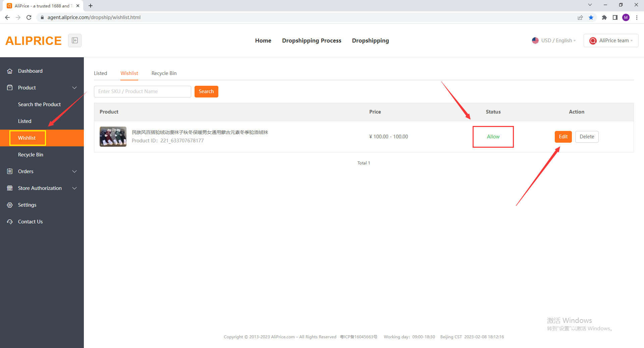Image resolution: width=644 pixels, height=348 pixels.
Task: Open AliPrice team account dropdown
Action: click(611, 41)
